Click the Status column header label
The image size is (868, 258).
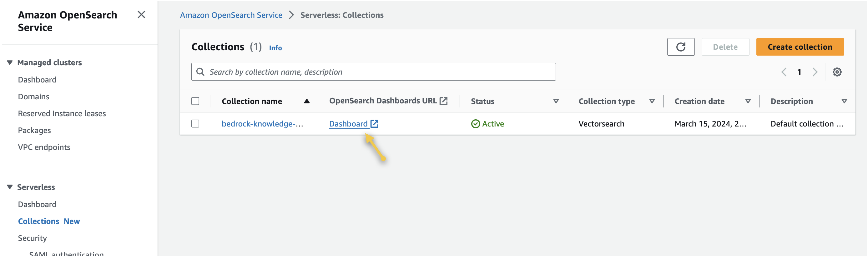click(x=482, y=101)
